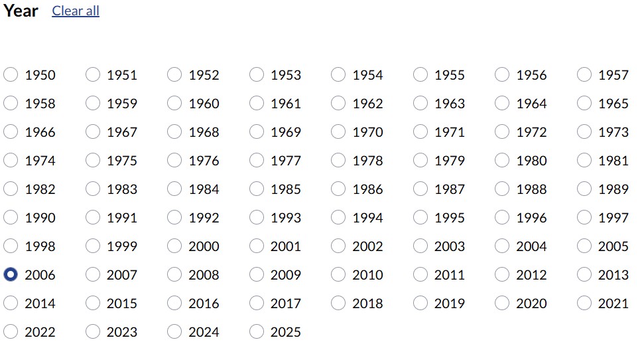Choose year 1957
The width and height of the screenshot is (644, 350).
click(x=584, y=75)
